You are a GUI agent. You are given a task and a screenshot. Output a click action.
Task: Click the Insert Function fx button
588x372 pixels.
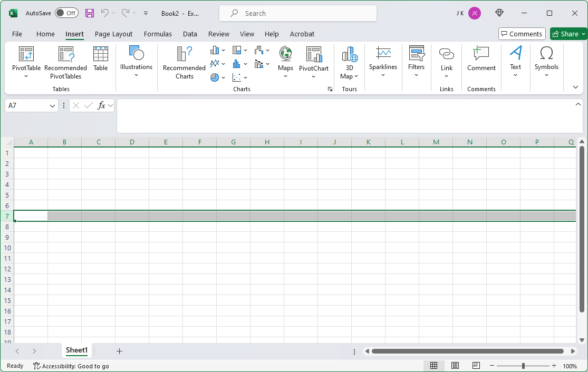pos(101,105)
